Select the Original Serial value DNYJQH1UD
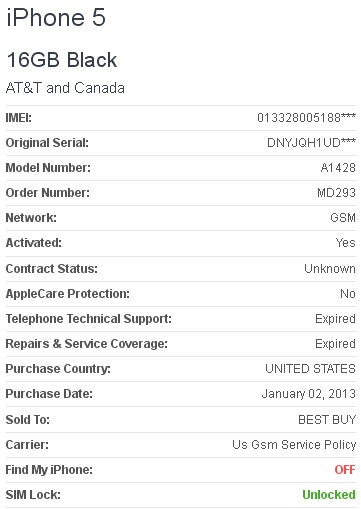The height and width of the screenshot is (509, 361). pyautogui.click(x=311, y=143)
